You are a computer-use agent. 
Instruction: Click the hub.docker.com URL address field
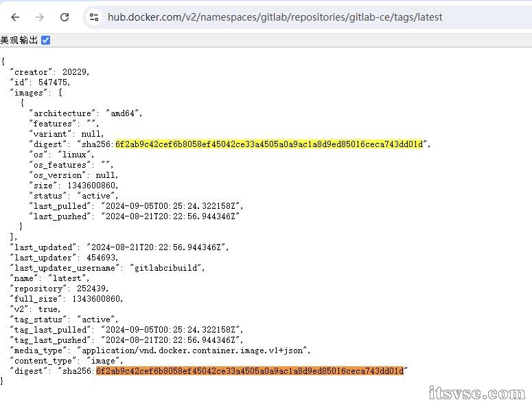click(275, 17)
